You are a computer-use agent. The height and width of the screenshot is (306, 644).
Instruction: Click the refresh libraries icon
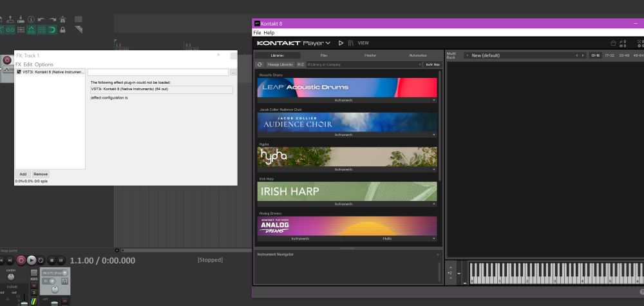[260, 64]
